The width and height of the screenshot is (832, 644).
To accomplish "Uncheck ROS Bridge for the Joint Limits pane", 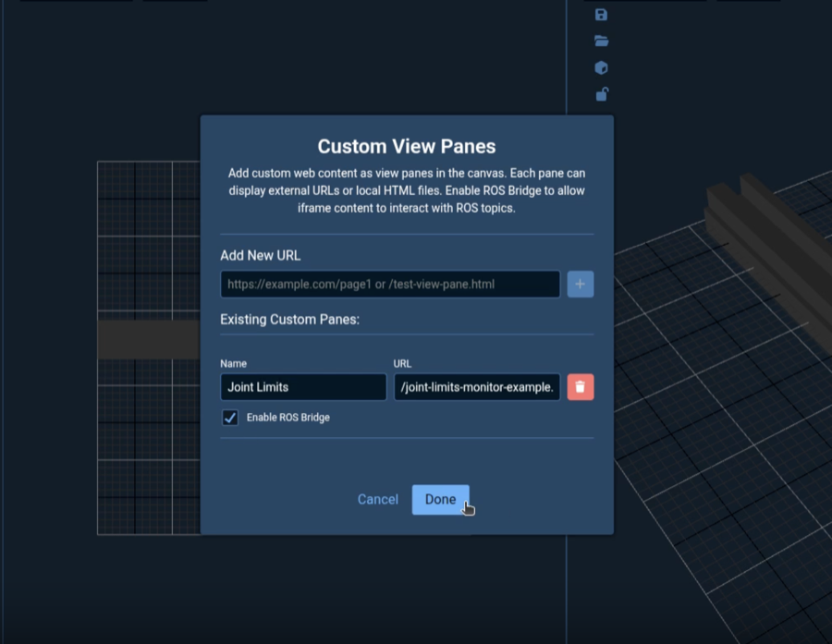I will click(x=230, y=418).
